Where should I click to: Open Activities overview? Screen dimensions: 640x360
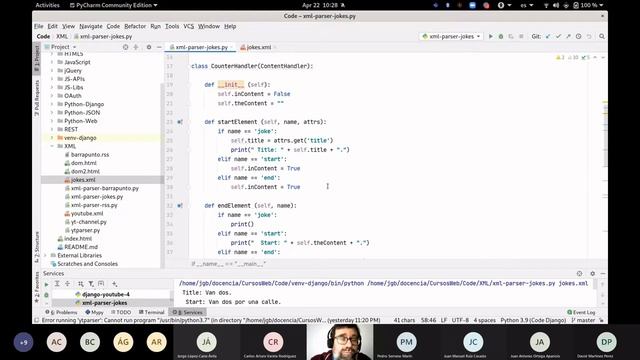click(47, 5)
